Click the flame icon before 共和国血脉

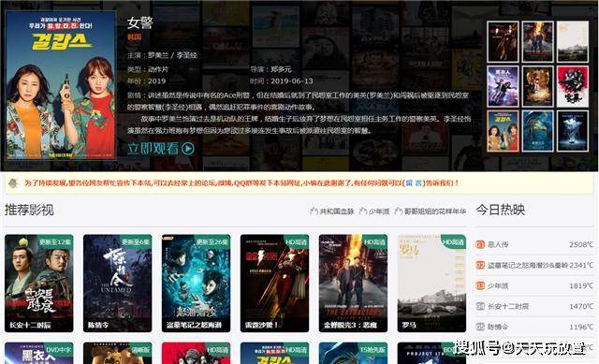[314, 211]
